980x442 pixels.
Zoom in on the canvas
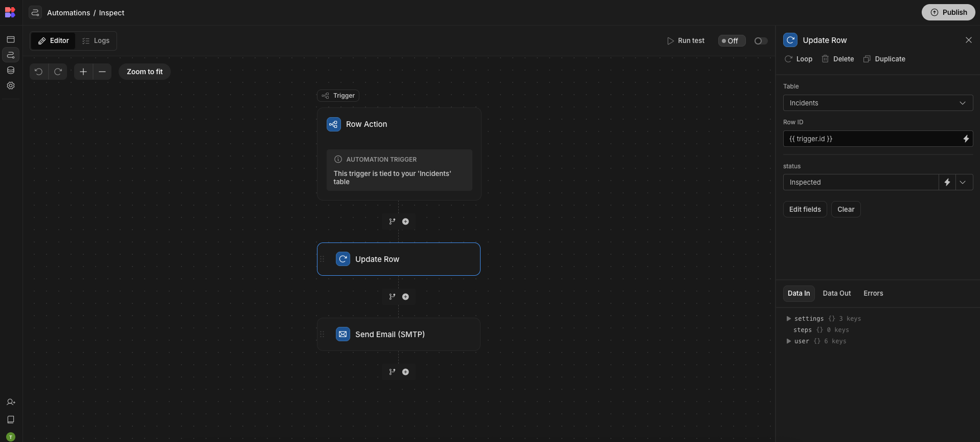(83, 72)
